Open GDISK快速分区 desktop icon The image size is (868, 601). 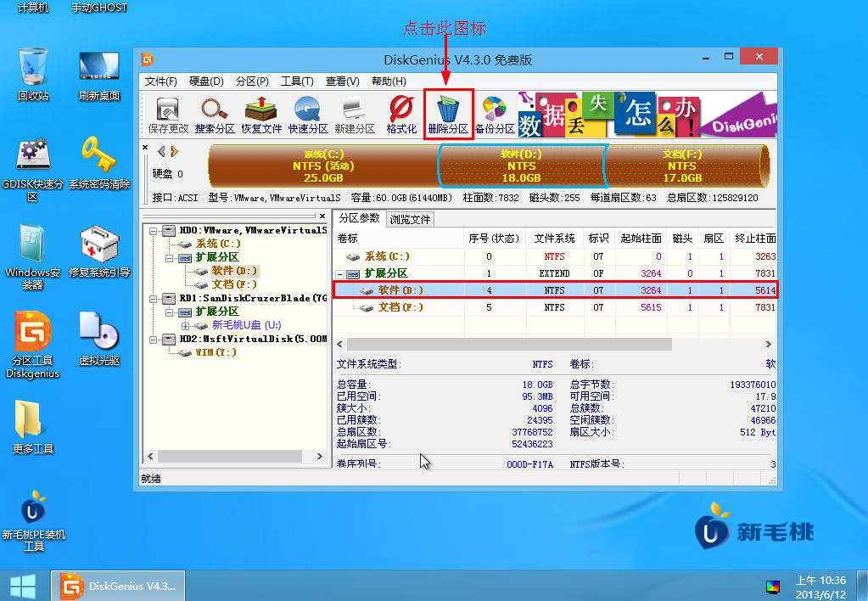click(x=32, y=170)
